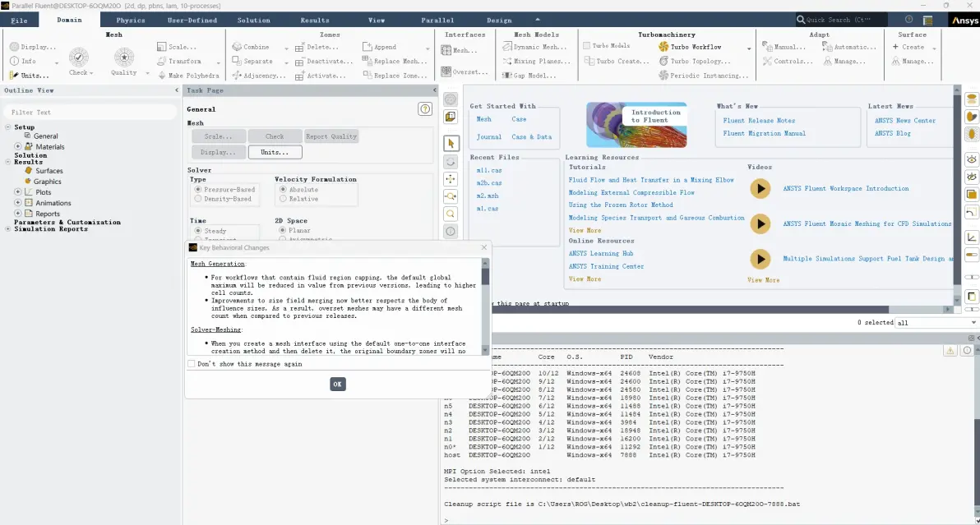This screenshot has height=525, width=980.
Task: Select the pointer tool in graphics toolbar
Action: [x=451, y=144]
